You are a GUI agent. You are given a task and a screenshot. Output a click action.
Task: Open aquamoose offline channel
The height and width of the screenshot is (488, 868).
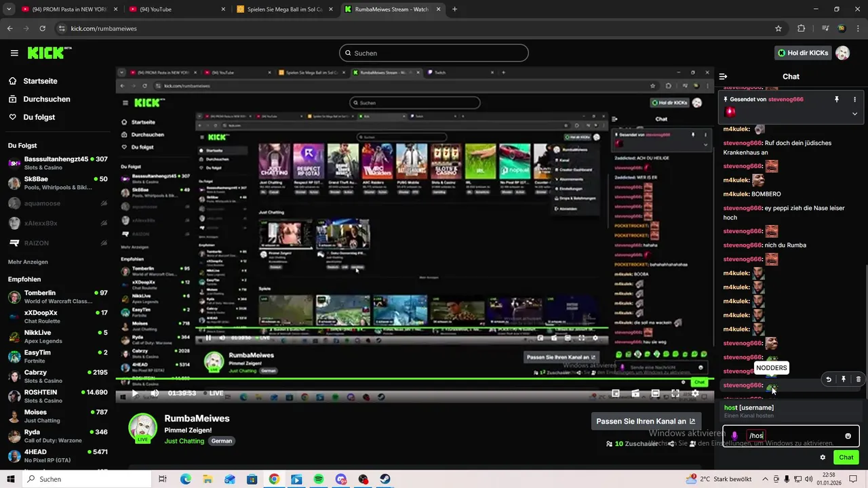coord(58,203)
